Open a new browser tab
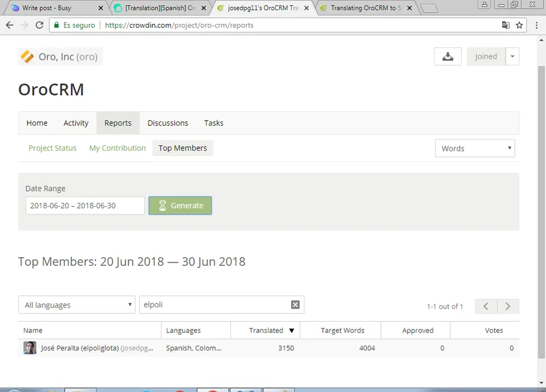The image size is (546, 392). coord(429,9)
